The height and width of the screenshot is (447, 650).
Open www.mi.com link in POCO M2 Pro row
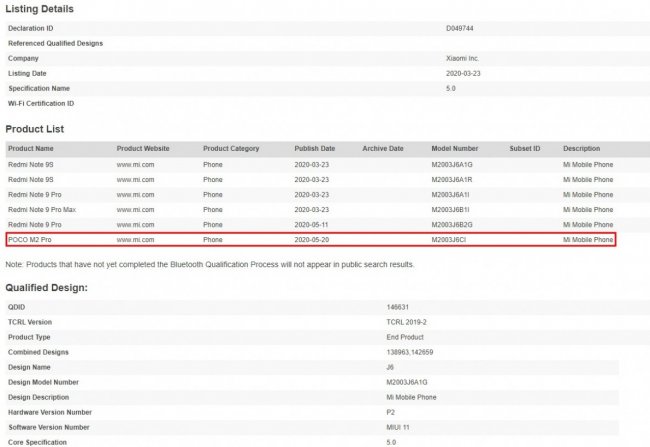pos(135,240)
